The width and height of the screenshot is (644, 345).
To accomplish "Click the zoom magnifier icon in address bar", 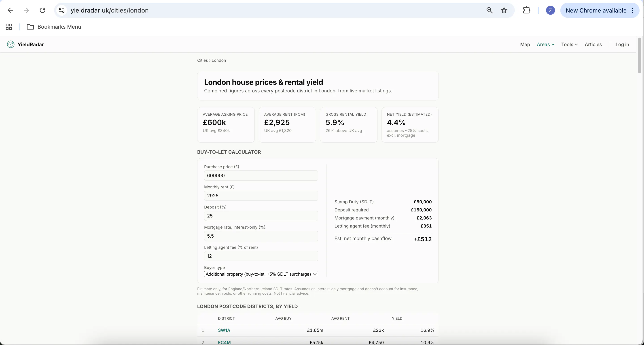I will tap(489, 10).
